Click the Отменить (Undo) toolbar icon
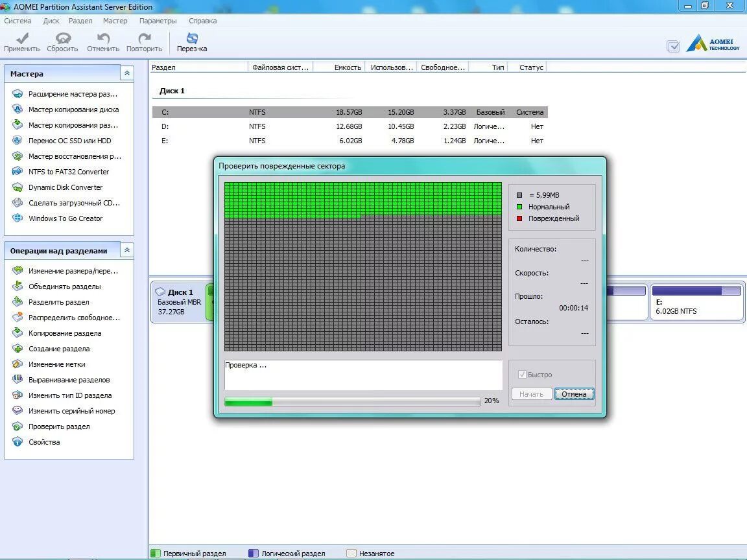Viewport: 747px width, 560px height. click(x=103, y=38)
